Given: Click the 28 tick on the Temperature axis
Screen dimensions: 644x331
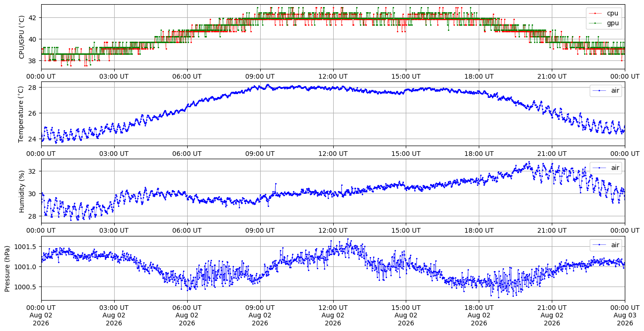Looking at the screenshot, I should 33,88.
